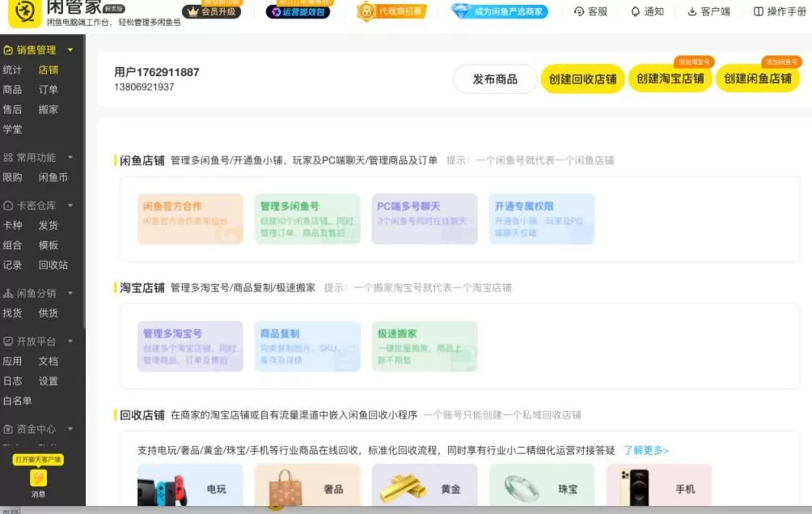Select the 手机 phone recycling icon
The height and width of the screenshot is (514, 812).
[636, 486]
